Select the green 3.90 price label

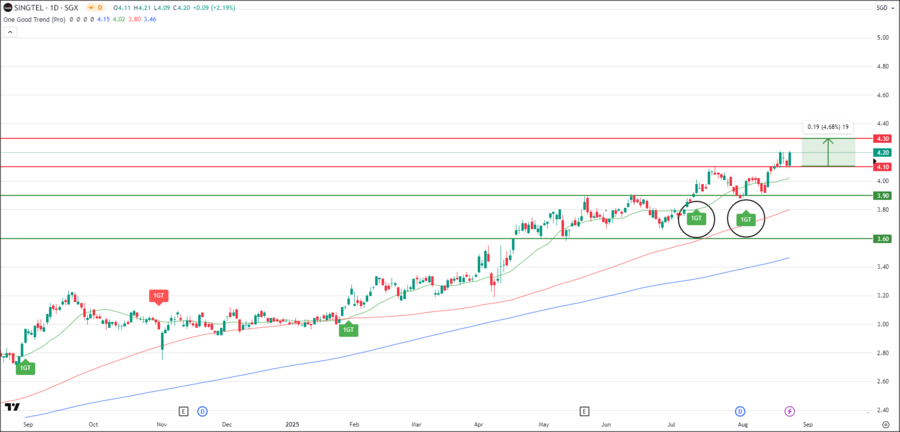tap(882, 196)
